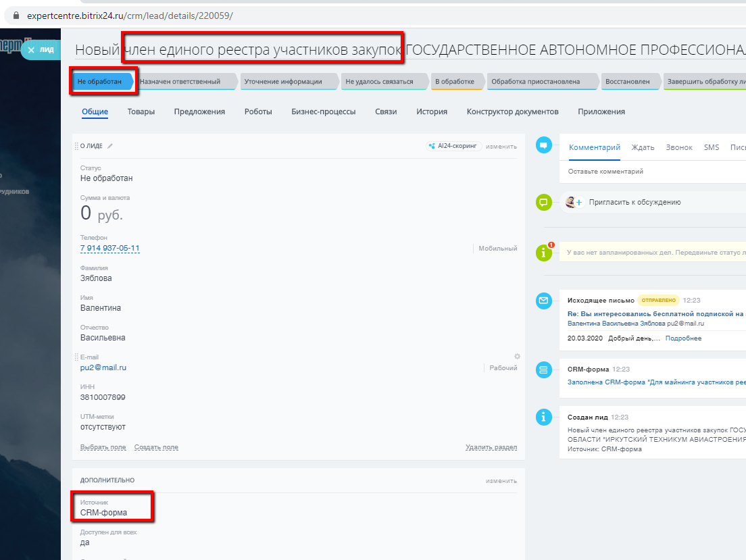
Task: Open E-mail field gear settings
Action: pos(517,357)
